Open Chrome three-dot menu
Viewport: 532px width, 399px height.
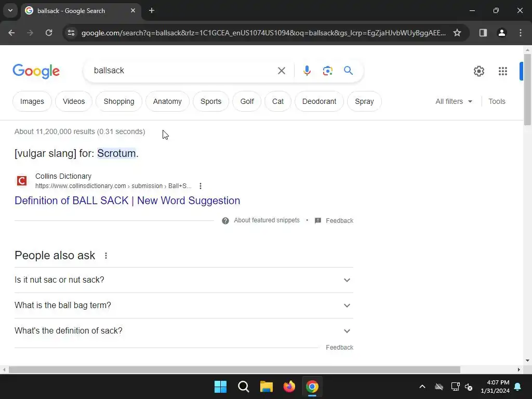coord(521,33)
